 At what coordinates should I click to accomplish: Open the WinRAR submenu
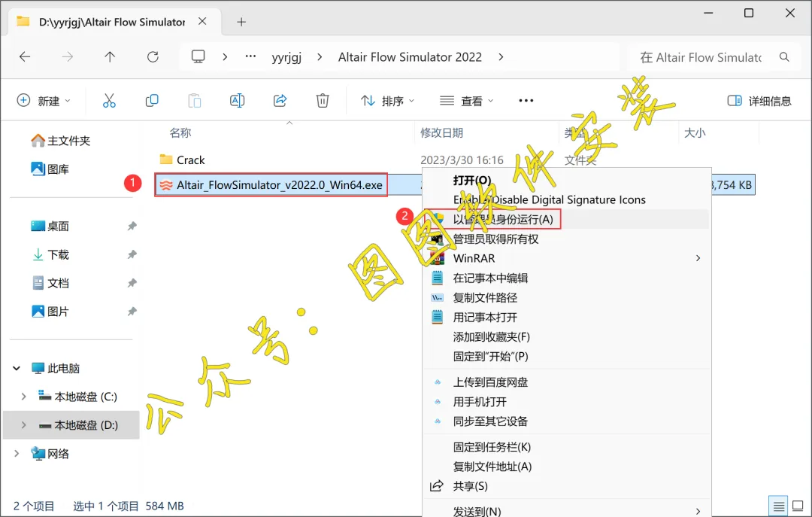coord(567,258)
